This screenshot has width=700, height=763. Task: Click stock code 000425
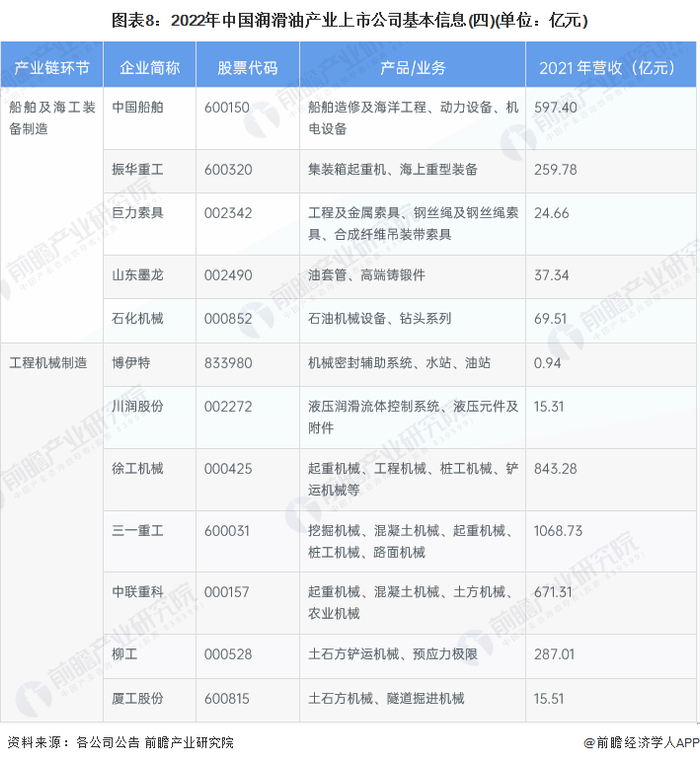pyautogui.click(x=228, y=469)
